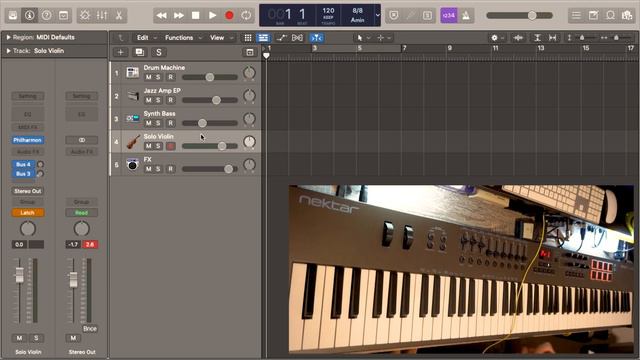Open the Tuner icon
640x360 pixels.
click(x=411, y=16)
